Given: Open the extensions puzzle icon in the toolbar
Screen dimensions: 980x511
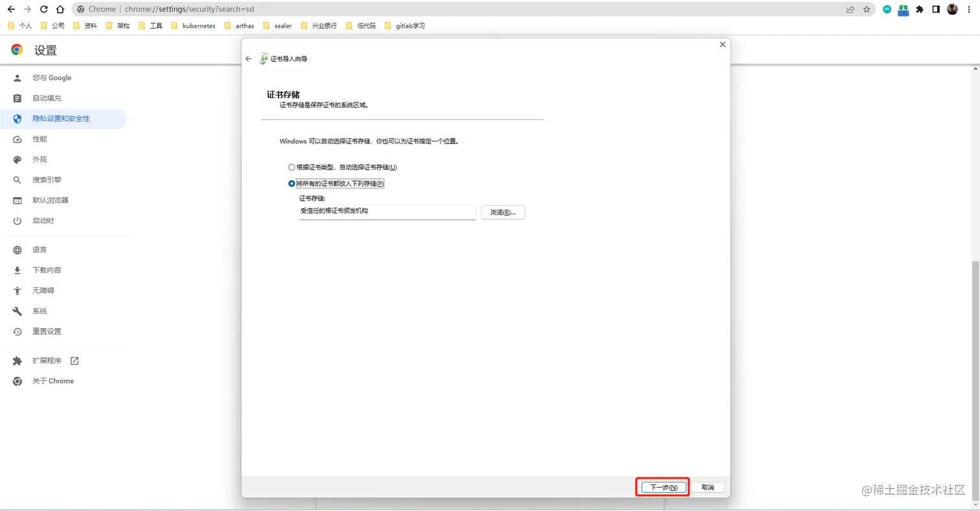Looking at the screenshot, I should [920, 9].
